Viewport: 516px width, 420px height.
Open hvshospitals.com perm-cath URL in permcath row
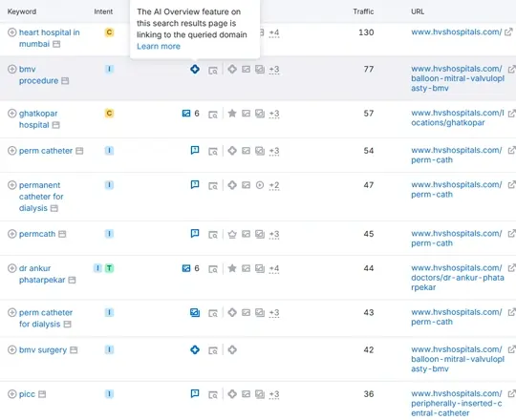(457, 239)
